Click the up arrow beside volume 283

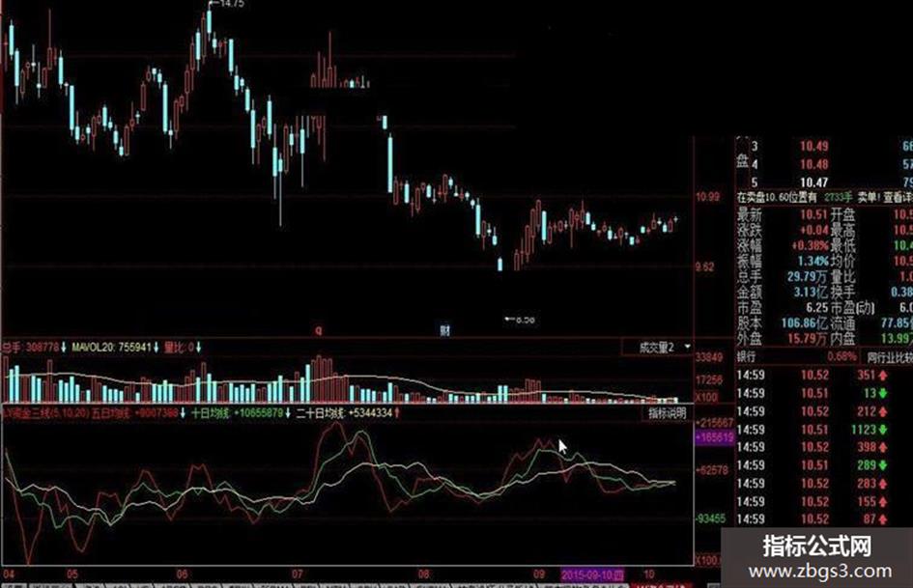click(x=883, y=483)
